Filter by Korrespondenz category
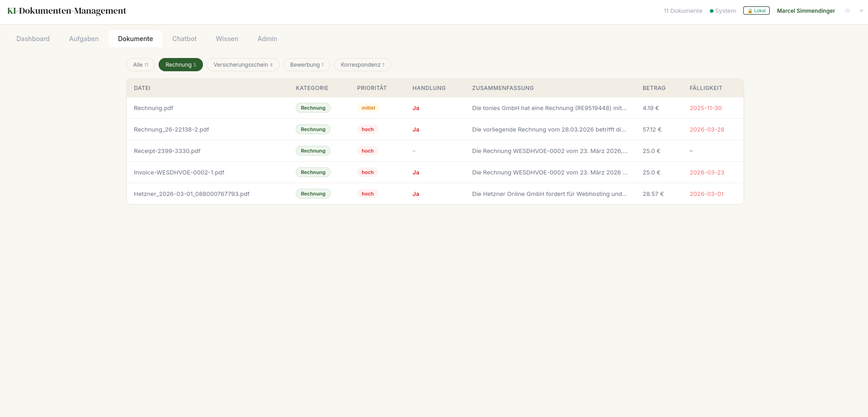The image size is (868, 417). 362,65
